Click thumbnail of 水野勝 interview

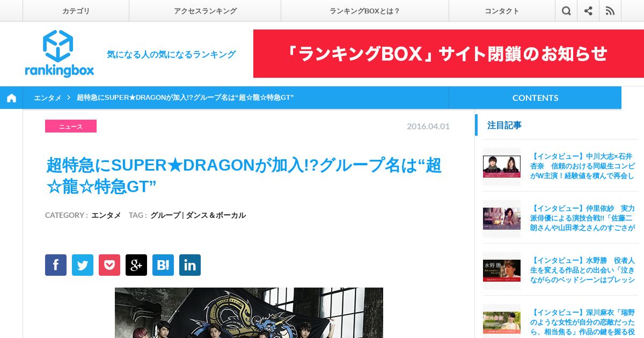coord(502,270)
